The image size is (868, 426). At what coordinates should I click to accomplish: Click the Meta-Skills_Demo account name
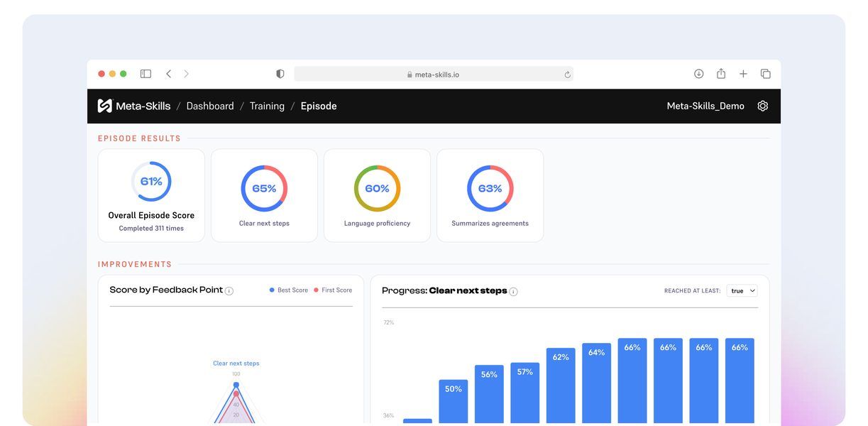coord(705,106)
